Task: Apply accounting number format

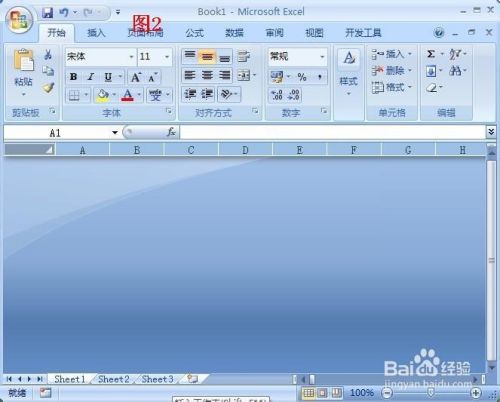Action: pos(277,77)
